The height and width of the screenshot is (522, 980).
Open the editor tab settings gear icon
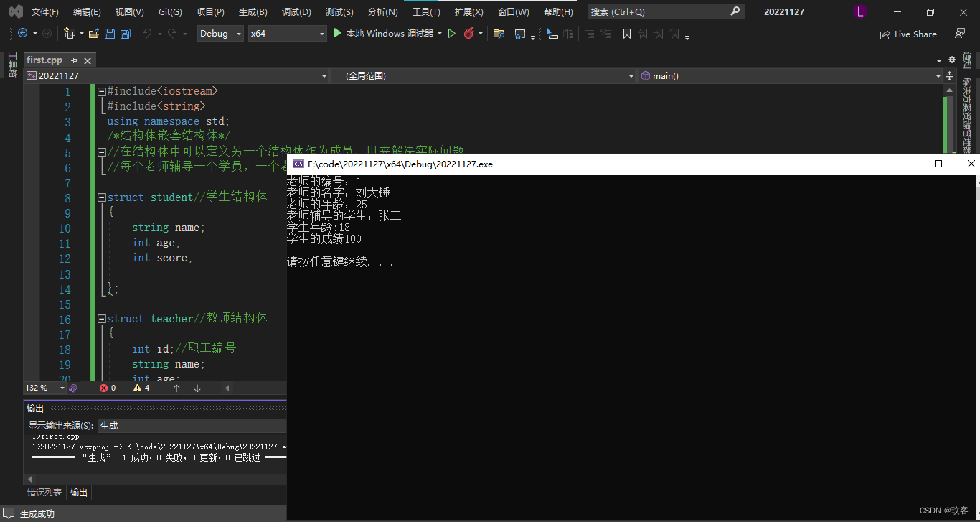[952, 60]
